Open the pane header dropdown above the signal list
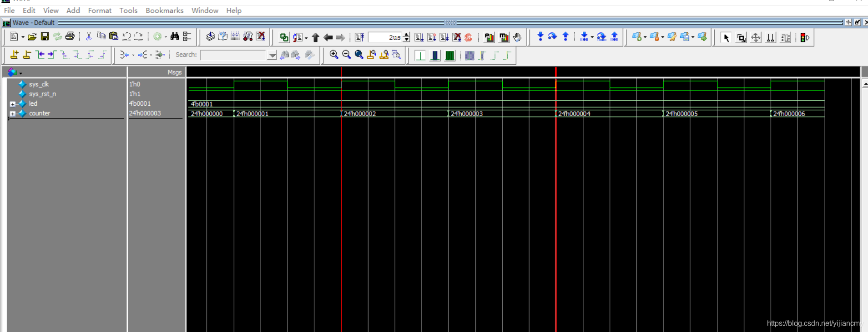The height and width of the screenshot is (332, 868). pyautogui.click(x=20, y=73)
